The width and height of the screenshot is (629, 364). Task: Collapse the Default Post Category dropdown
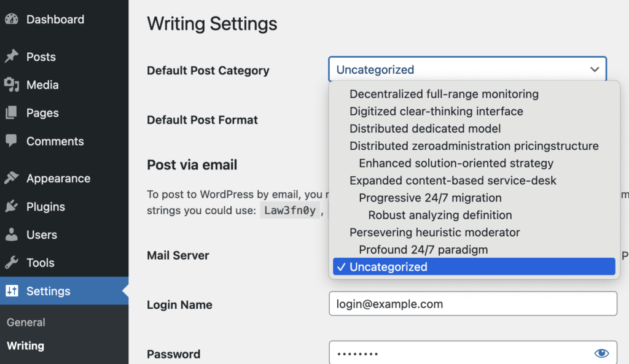[x=467, y=69]
